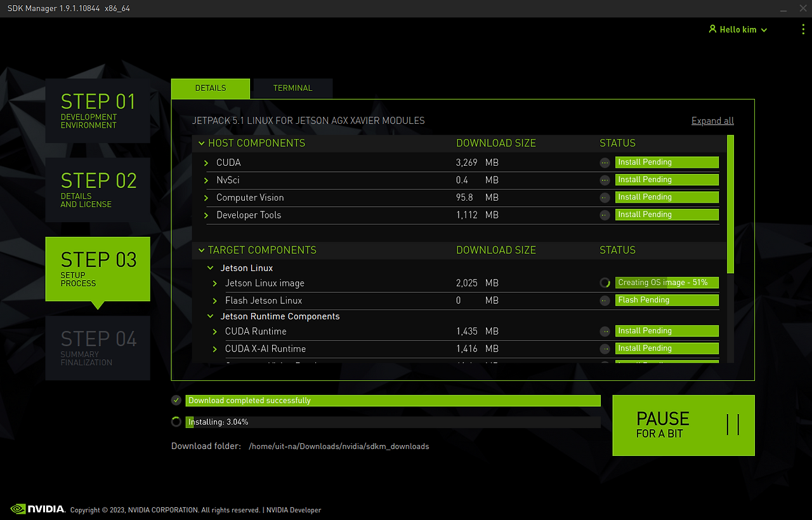Click the Installing progress spinner icon
The height and width of the screenshot is (520, 812).
176,422
